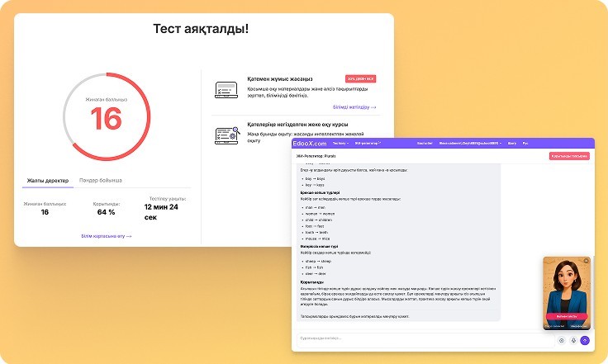Image resolution: width=608 pixels, height=364 pixels.
Task: Click the pink button on the avatar card
Action: coord(567,316)
